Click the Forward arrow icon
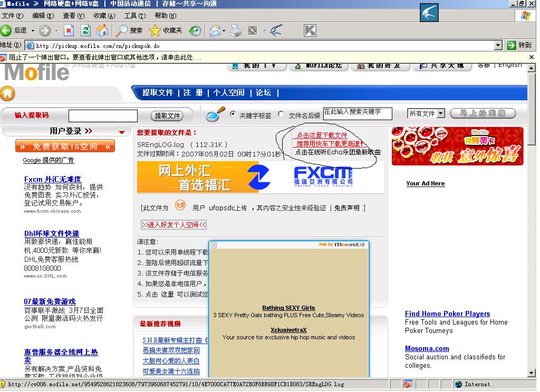 (45, 31)
